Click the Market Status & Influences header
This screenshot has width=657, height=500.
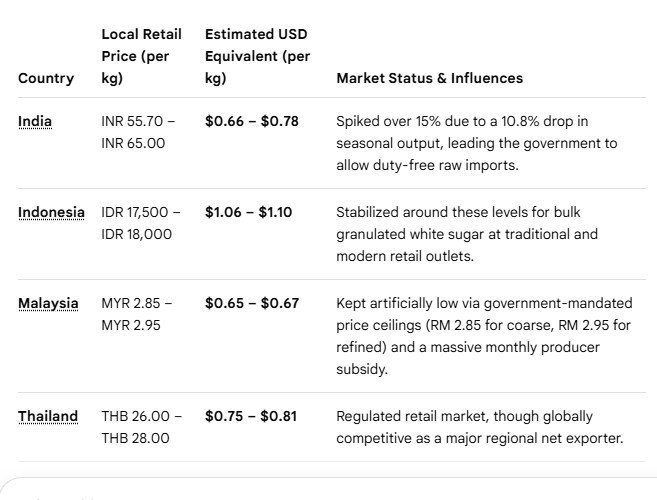click(429, 78)
